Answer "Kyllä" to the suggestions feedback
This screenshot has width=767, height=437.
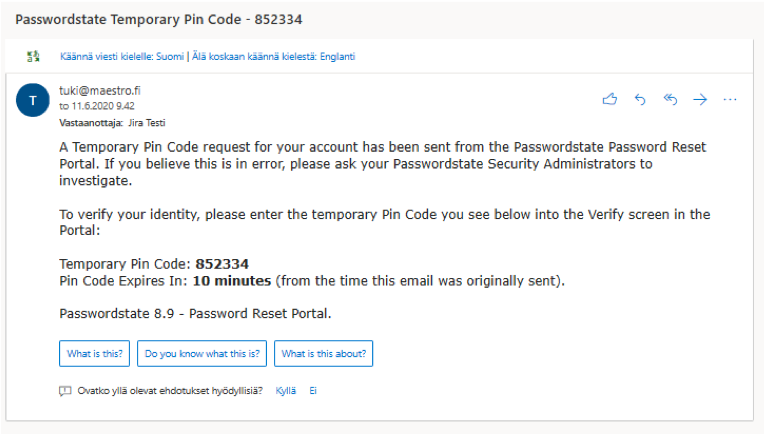coord(285,391)
